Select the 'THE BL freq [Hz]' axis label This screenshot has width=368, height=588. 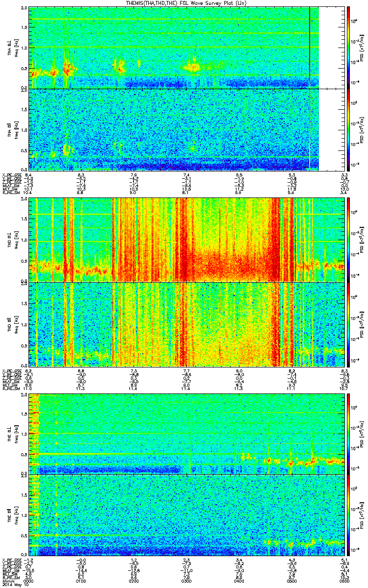click(x=12, y=433)
